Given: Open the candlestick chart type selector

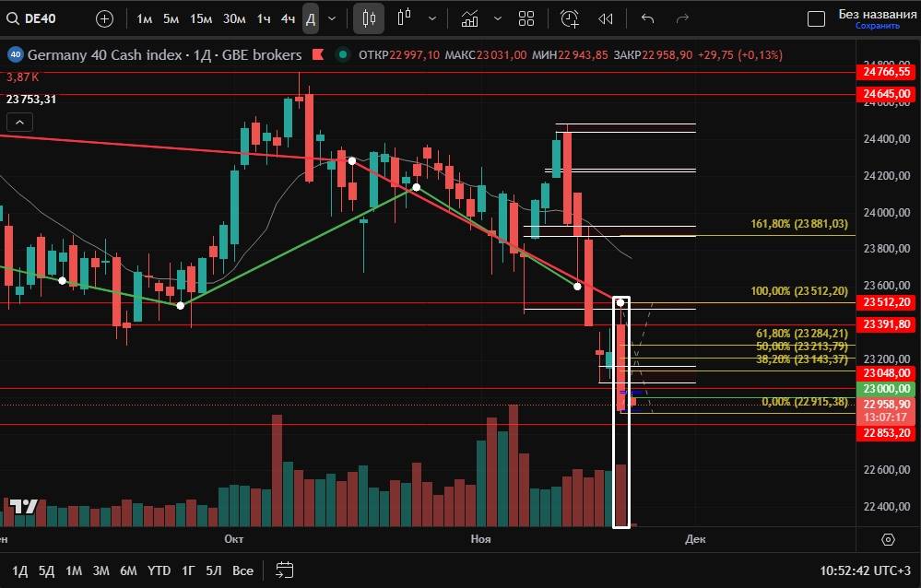Looking at the screenshot, I should pyautogui.click(x=369, y=18).
